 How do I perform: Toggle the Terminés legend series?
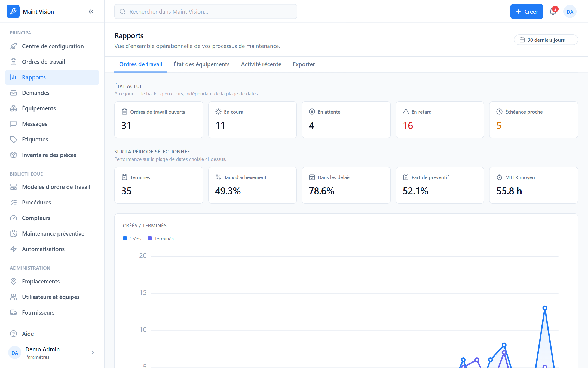(x=161, y=239)
